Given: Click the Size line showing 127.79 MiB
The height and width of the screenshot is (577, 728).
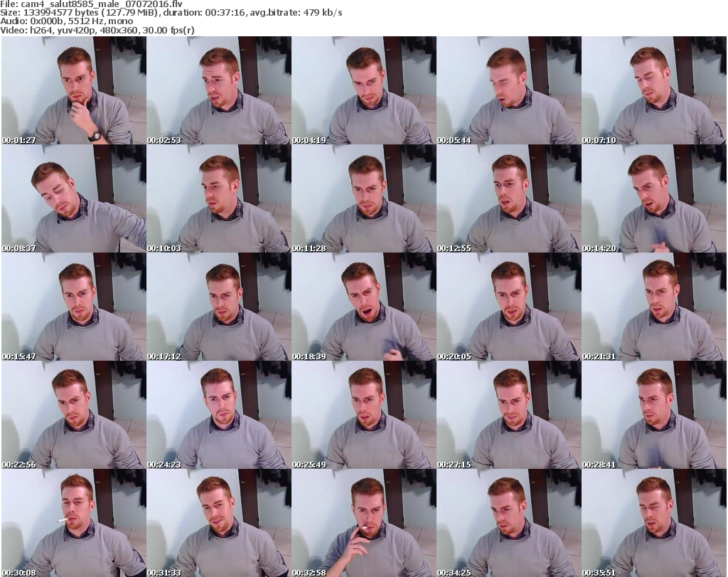Looking at the screenshot, I should [171, 13].
